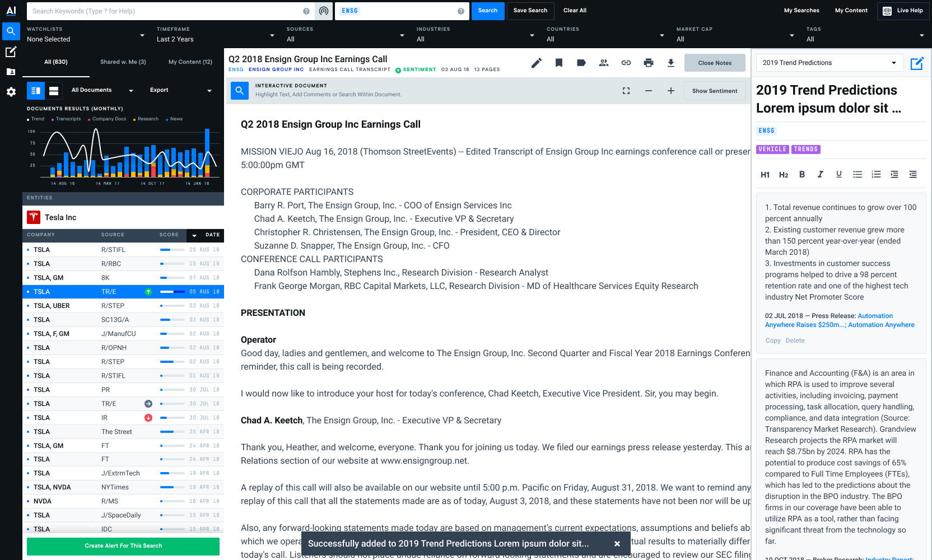This screenshot has height=560, width=932.
Task: Toggle Transcripts series in chart legend
Action: point(66,119)
